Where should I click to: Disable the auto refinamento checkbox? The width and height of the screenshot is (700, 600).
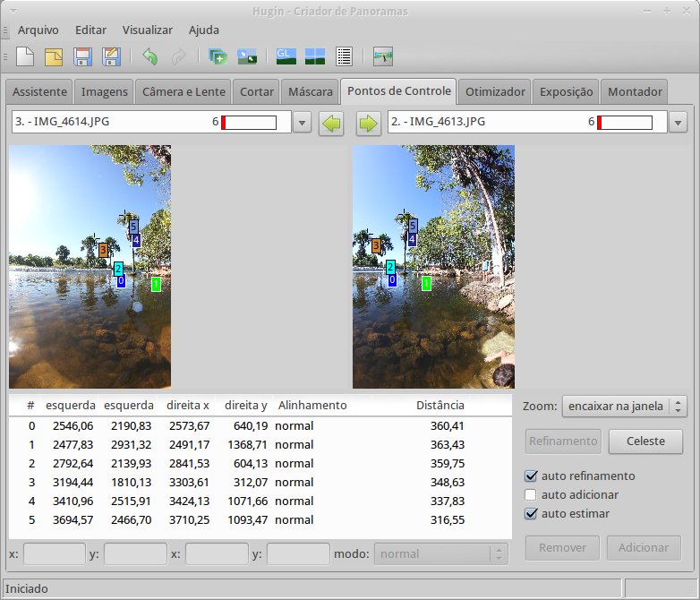532,476
